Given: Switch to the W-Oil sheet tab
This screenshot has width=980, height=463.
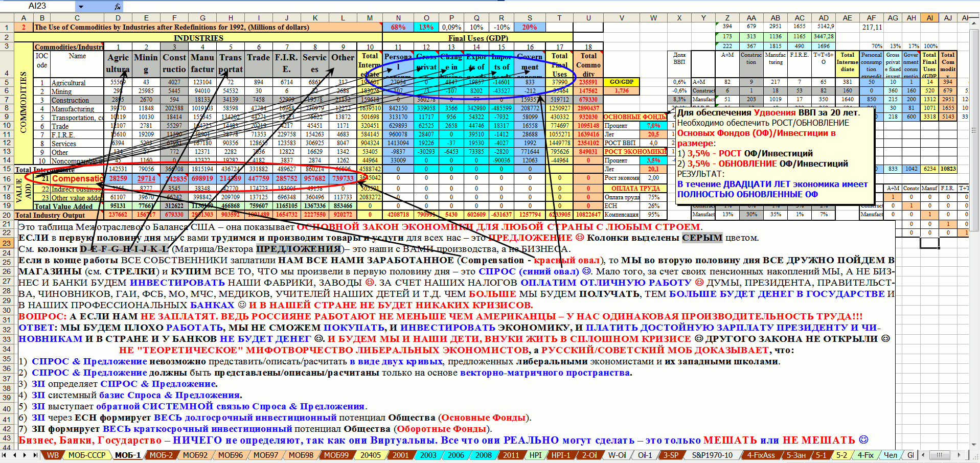Looking at the screenshot, I should (x=617, y=455).
